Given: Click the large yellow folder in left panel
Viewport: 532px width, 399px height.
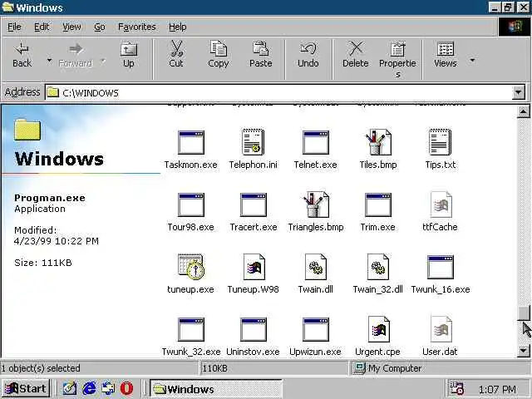Looking at the screenshot, I should coord(27,129).
